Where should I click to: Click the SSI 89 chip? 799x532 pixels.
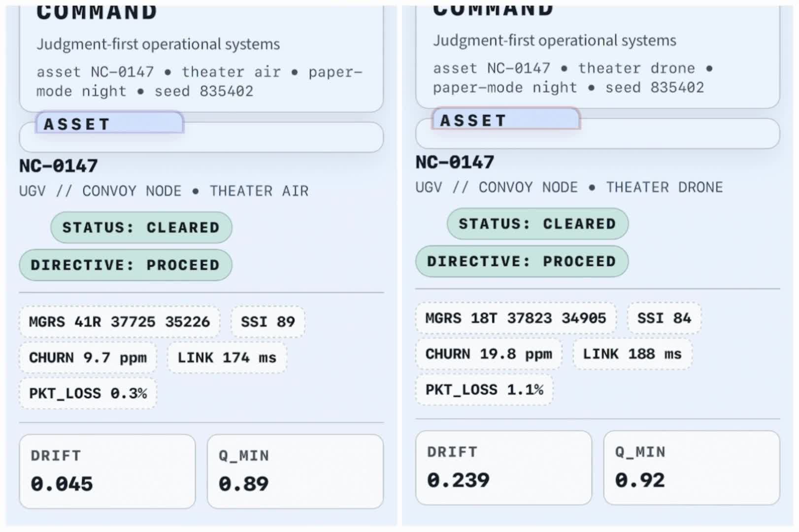[268, 322]
